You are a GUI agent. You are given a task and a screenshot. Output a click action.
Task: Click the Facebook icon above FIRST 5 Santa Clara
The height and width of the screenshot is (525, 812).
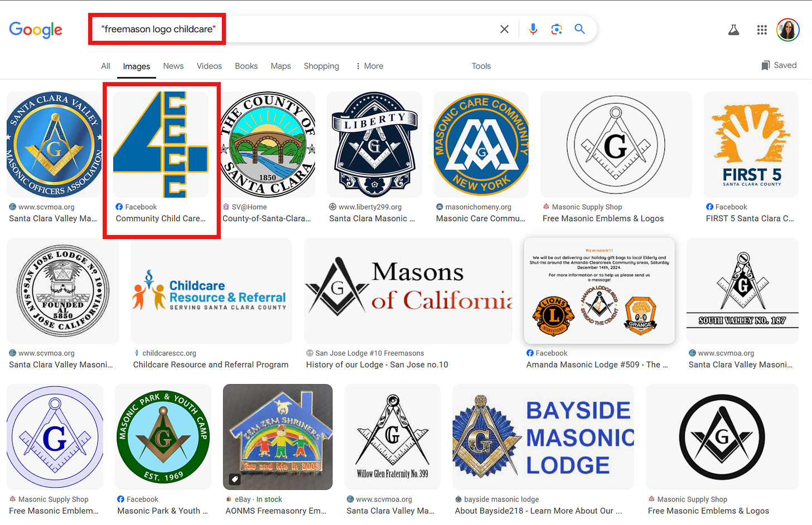point(709,207)
